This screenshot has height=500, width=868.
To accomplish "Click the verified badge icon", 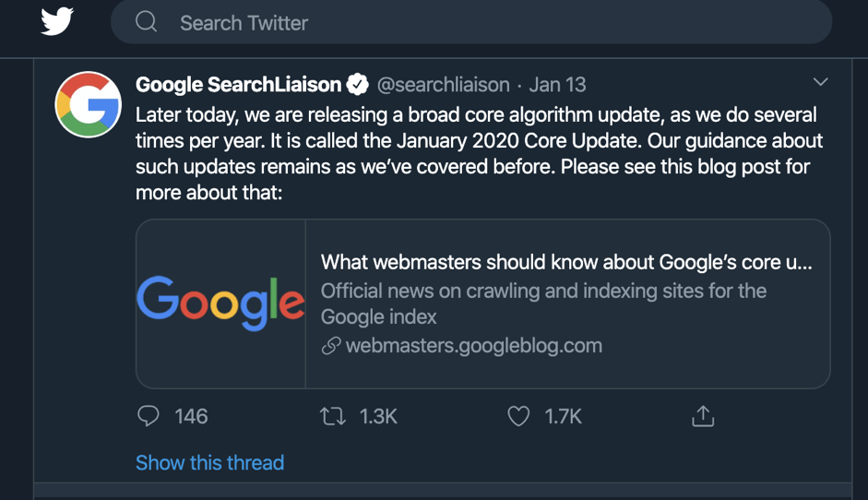I will point(358,84).
